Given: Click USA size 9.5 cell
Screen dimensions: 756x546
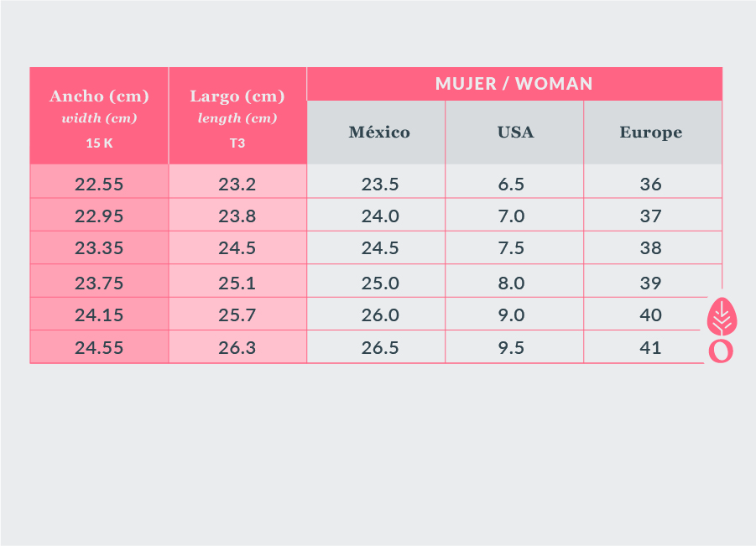Looking at the screenshot, I should pos(511,348).
